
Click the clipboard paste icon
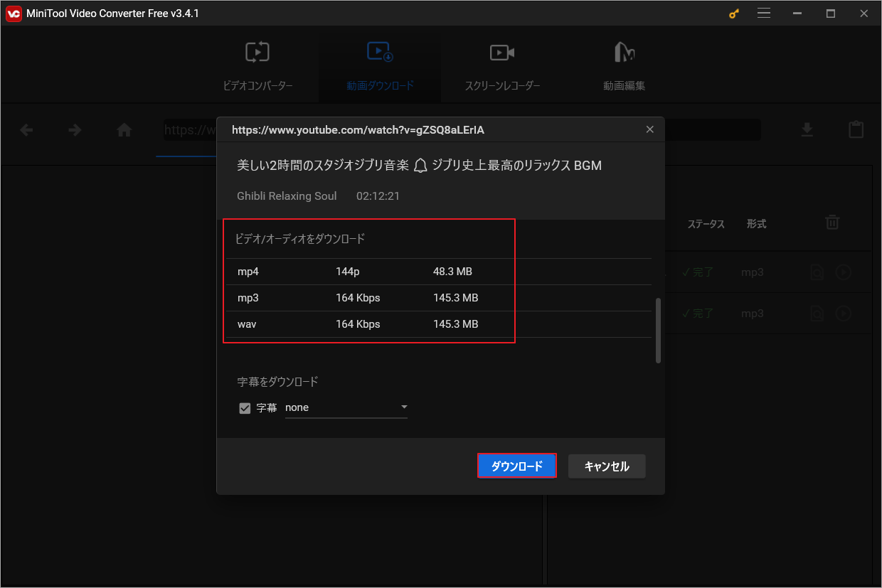point(856,129)
